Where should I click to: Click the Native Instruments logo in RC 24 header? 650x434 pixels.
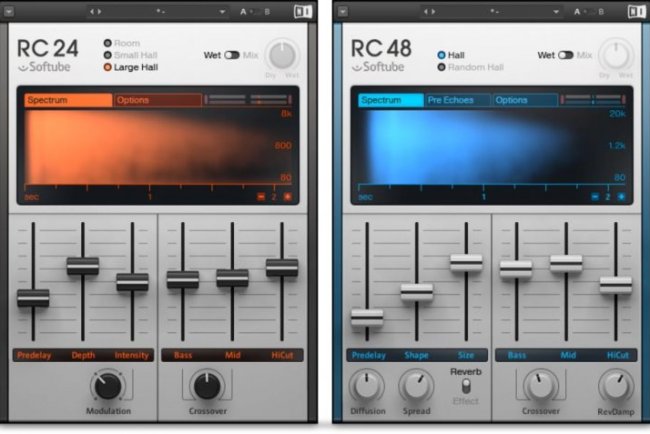(x=303, y=12)
